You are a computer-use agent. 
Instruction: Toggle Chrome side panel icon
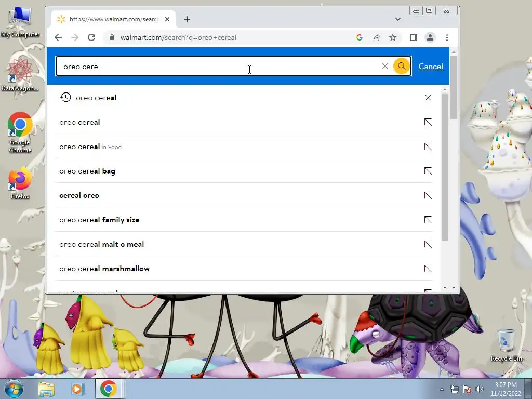click(413, 37)
